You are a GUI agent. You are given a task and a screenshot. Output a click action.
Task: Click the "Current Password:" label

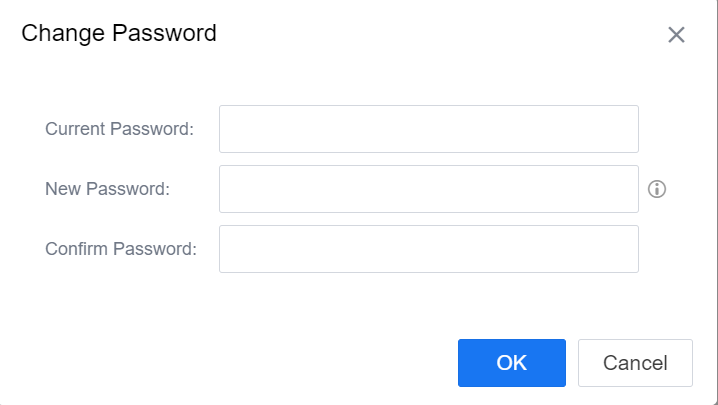click(x=119, y=129)
